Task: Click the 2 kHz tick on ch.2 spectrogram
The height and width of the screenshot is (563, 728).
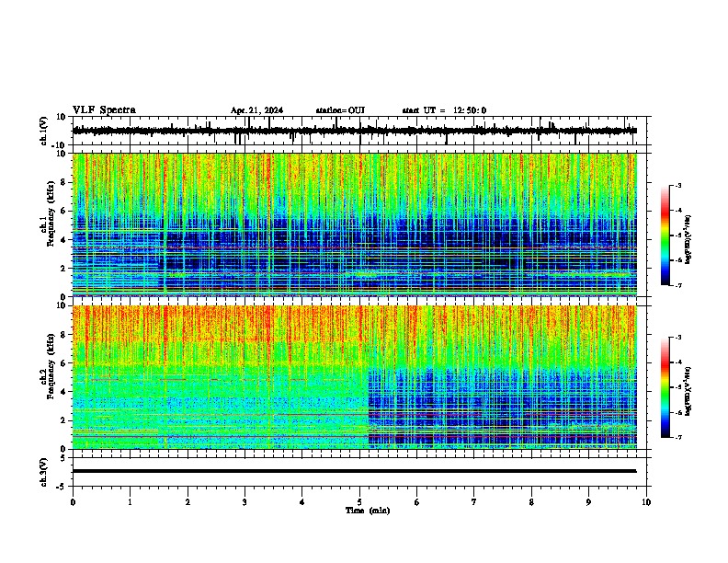Action: (x=63, y=420)
